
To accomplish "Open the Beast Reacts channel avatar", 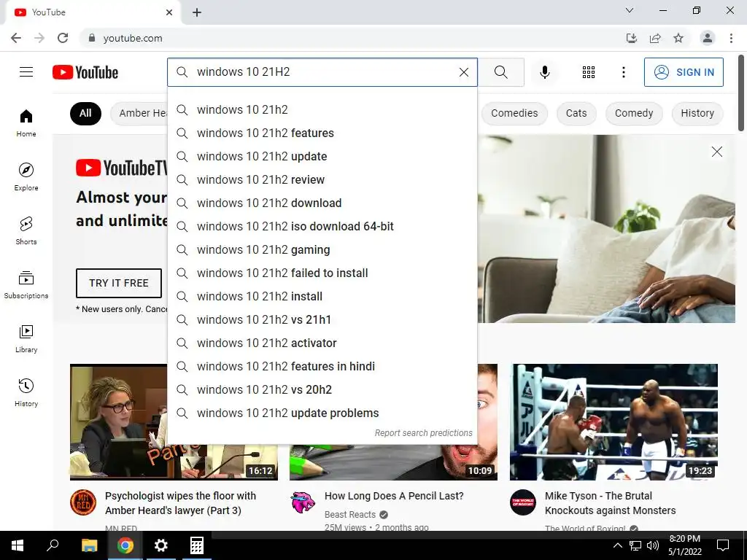I will (303, 502).
